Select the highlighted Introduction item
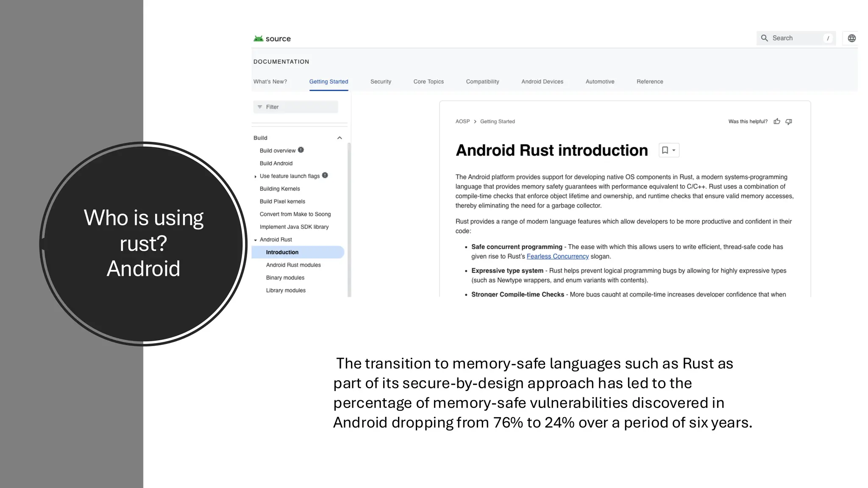The width and height of the screenshot is (868, 488). pos(298,252)
